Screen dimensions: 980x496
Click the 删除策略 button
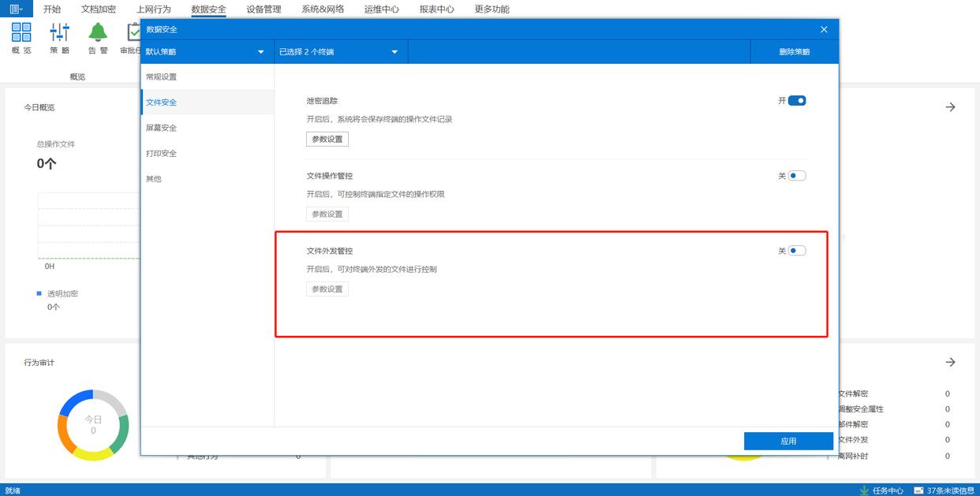coord(794,52)
